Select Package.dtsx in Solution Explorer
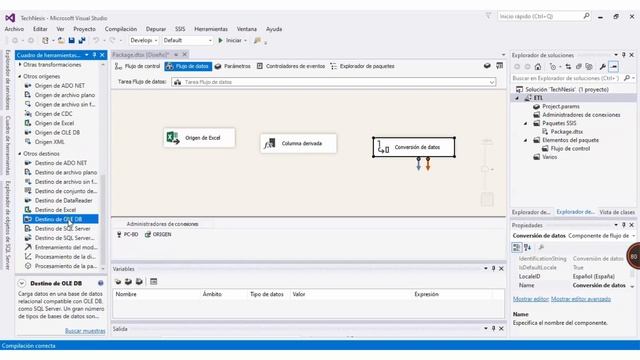This screenshot has height=360, width=640. (567, 132)
